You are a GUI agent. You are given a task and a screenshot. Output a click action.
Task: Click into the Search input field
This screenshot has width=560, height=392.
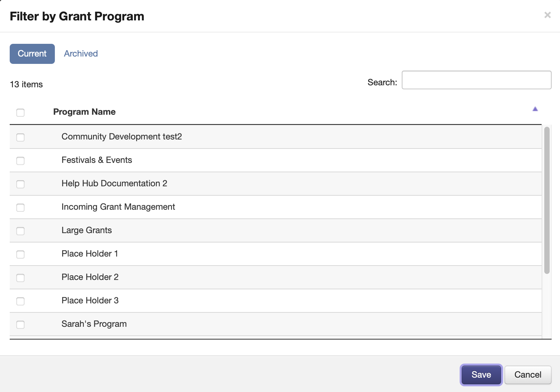[x=476, y=80]
